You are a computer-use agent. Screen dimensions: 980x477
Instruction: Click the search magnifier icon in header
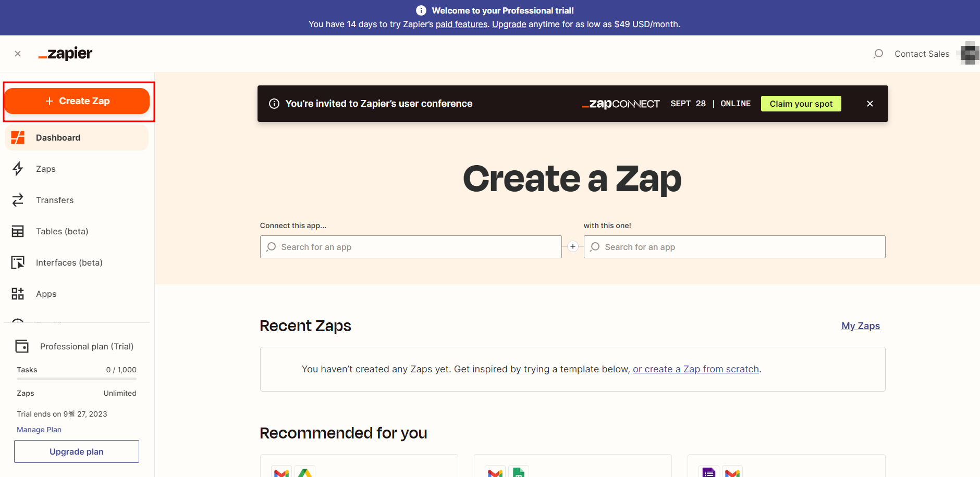click(878, 54)
